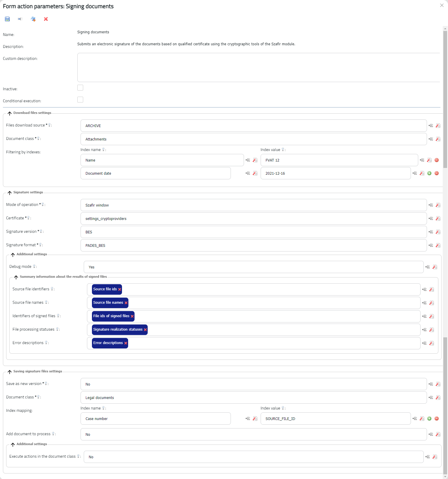Image resolution: width=448 pixels, height=479 pixels.
Task: Remove the Error descriptions tag
Action: 126,343
